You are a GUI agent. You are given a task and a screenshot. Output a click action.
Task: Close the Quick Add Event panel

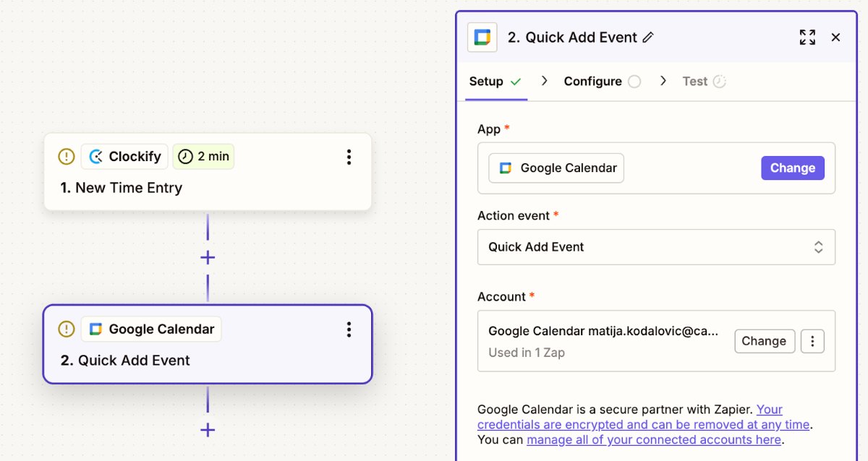point(835,38)
